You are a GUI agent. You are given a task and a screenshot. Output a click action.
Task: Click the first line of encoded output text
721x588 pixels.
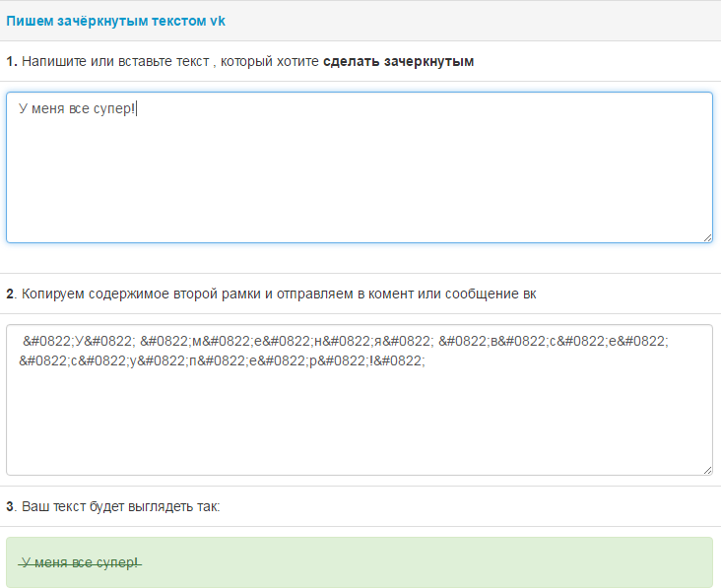click(x=345, y=341)
